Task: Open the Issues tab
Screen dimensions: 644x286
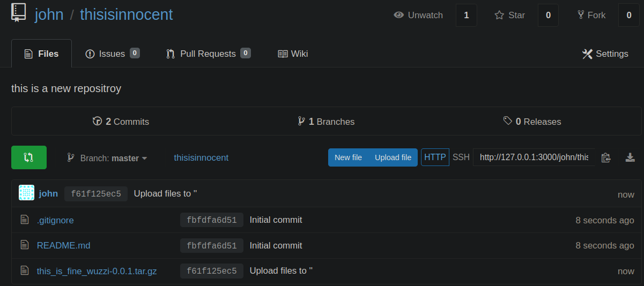Action: (112, 54)
